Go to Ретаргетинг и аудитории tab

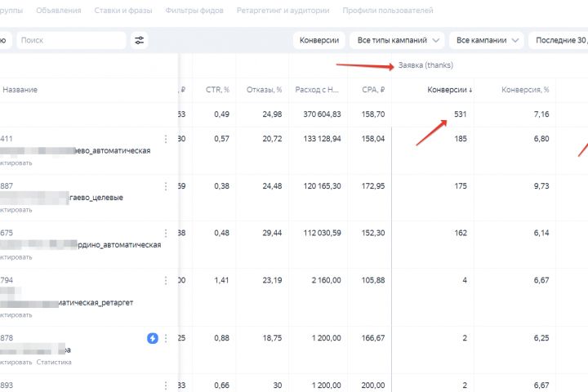pos(283,11)
